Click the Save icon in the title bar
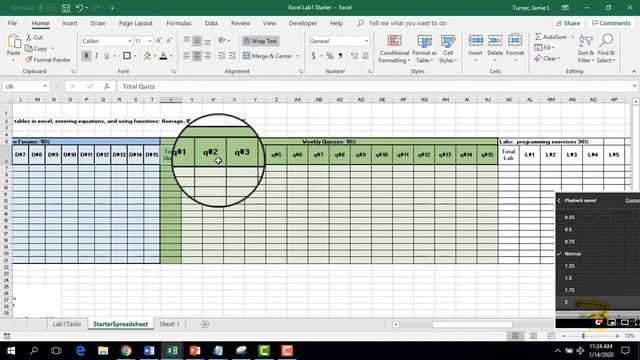The height and width of the screenshot is (360, 640). [66, 8]
